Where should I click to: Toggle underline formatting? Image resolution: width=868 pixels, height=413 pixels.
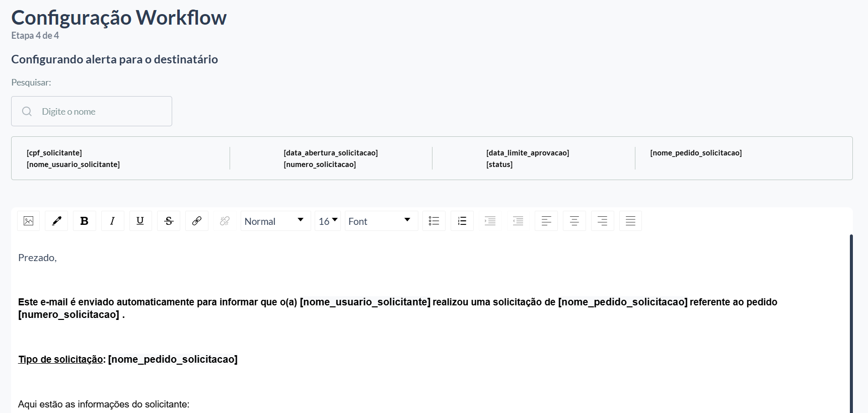click(x=140, y=221)
